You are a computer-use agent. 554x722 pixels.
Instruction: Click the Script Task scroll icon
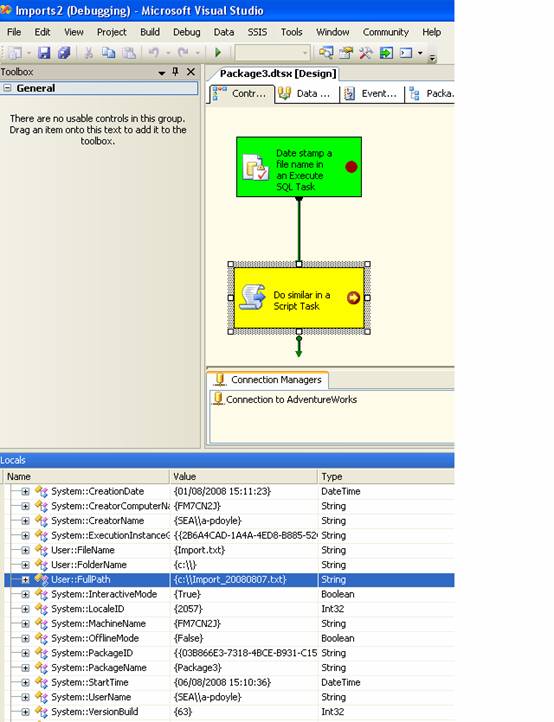(x=252, y=297)
